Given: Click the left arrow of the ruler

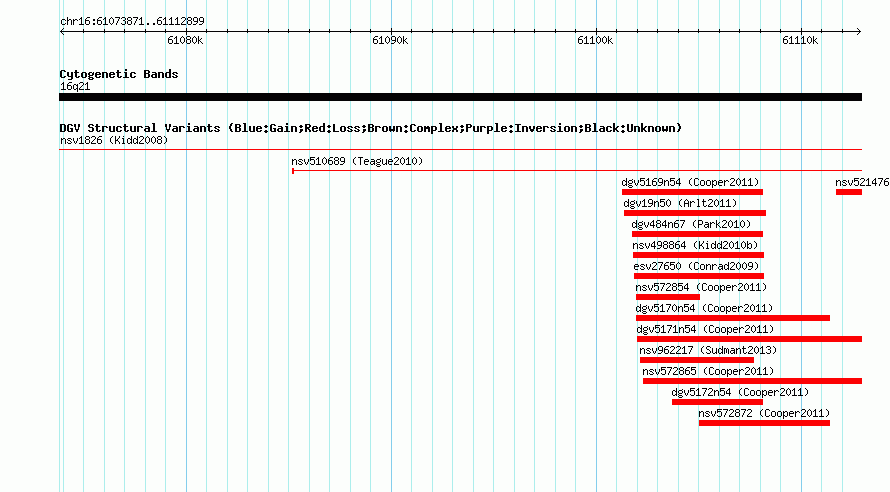Looking at the screenshot, I should pos(62,31).
